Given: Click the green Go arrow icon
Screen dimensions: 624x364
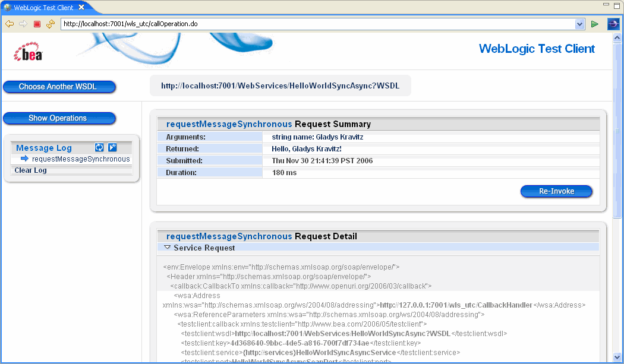Looking at the screenshot, I should point(594,24).
